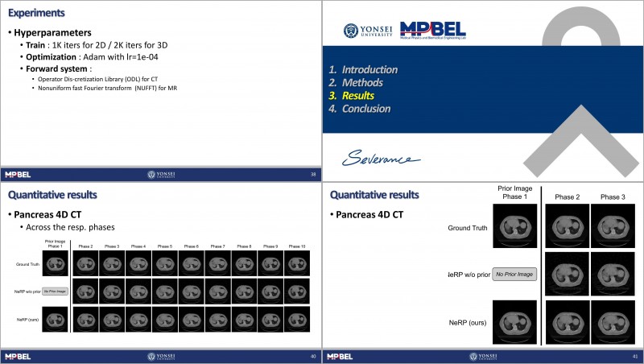Select the '1. Introduction' agenda item
Viewport: 644px width, 364px height.
(363, 69)
